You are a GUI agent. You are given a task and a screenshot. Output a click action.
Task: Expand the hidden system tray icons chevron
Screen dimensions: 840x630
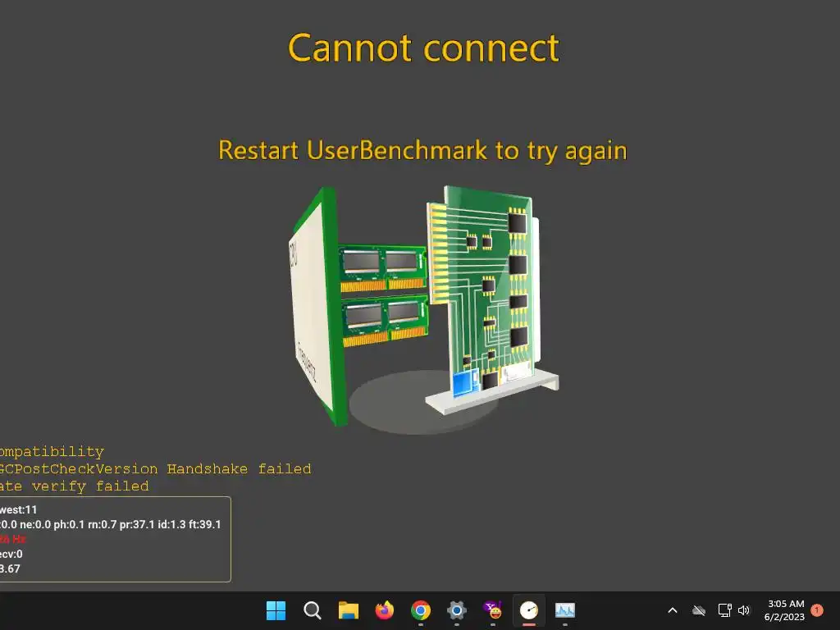(x=673, y=610)
